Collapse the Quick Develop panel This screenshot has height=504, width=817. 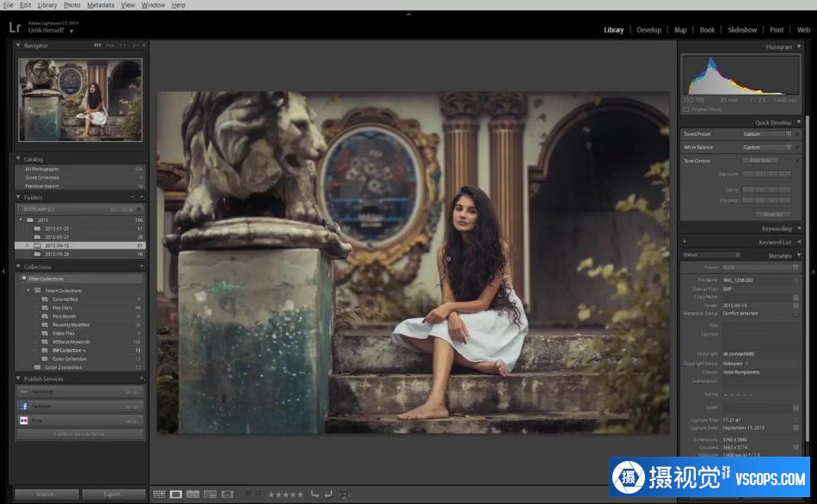[x=799, y=122]
